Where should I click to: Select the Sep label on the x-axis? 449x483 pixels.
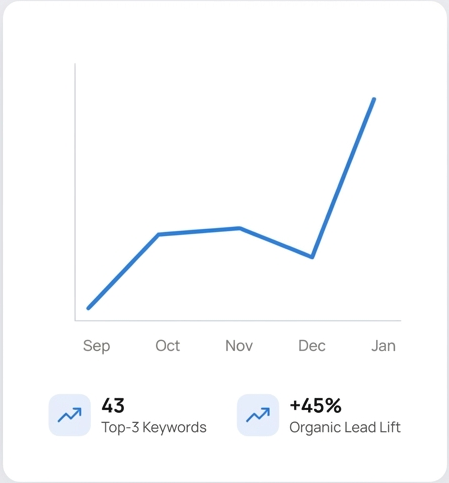(x=96, y=346)
